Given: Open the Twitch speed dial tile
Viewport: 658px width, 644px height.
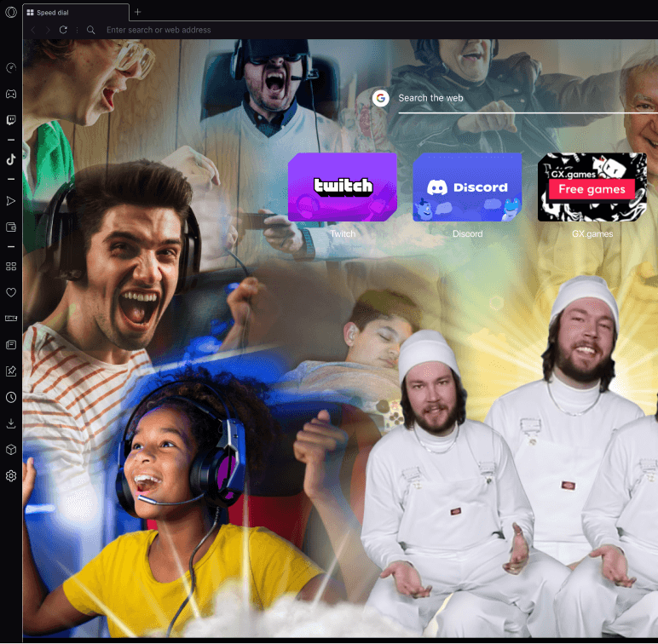Looking at the screenshot, I should (343, 187).
